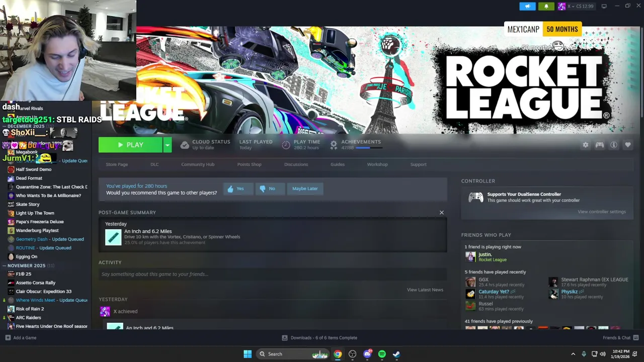Open View Latest News link
The image size is (644, 362).
(x=425, y=290)
